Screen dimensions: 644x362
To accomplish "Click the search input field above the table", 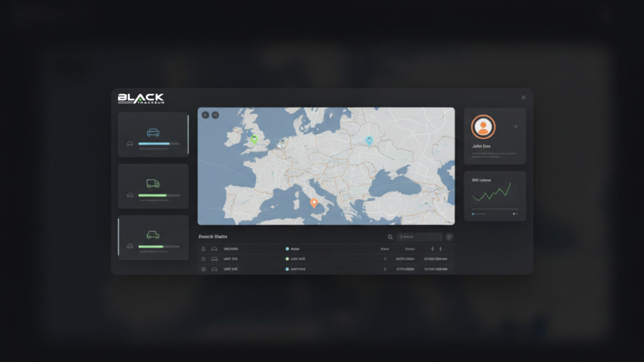I will 419,237.
